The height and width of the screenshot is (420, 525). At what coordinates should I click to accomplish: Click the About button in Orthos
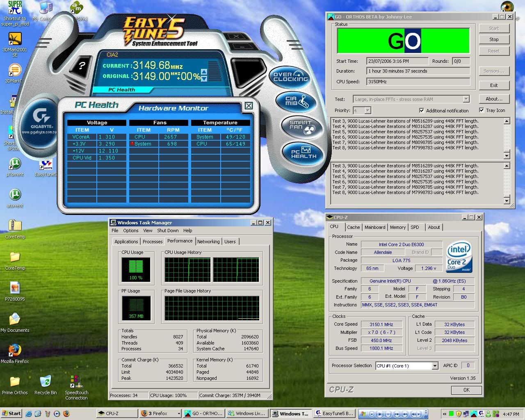pyautogui.click(x=494, y=99)
